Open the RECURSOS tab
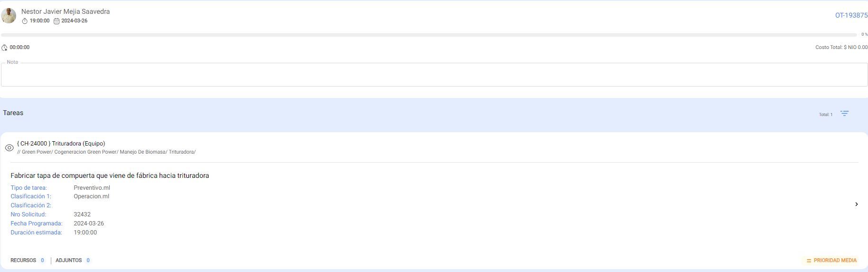This screenshot has width=868, height=272. coord(23,261)
